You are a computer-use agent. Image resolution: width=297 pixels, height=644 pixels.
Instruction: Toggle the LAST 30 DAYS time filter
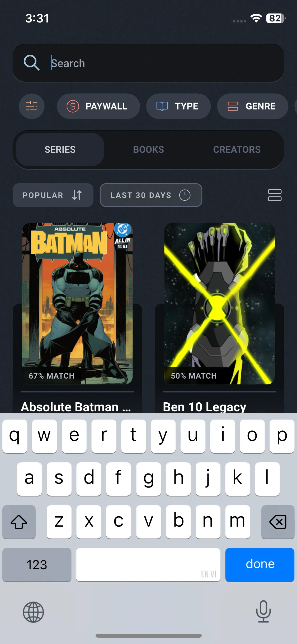(x=151, y=195)
